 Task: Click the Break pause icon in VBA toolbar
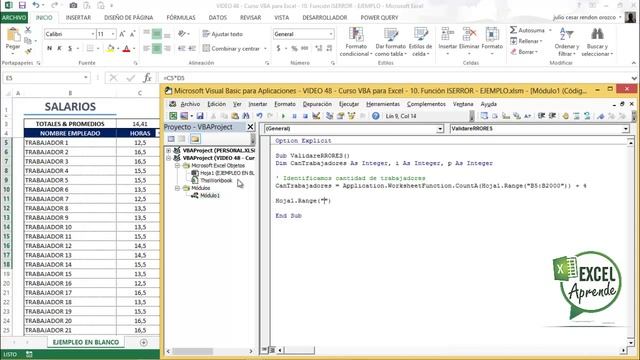pyautogui.click(x=294, y=116)
